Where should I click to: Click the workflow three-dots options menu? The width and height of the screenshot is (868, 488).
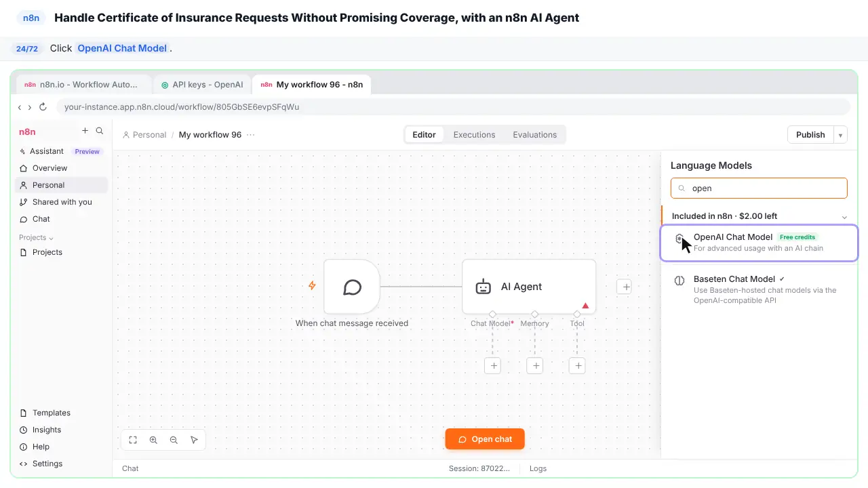tap(251, 135)
